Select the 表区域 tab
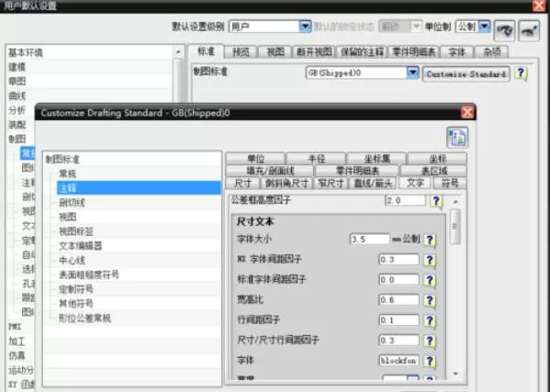This screenshot has width=550, height=392. point(434,171)
